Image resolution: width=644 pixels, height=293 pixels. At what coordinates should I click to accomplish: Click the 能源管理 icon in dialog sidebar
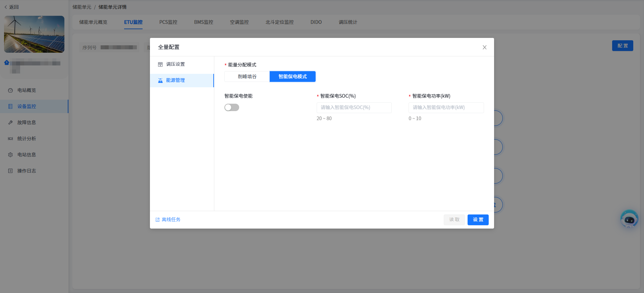click(x=160, y=81)
